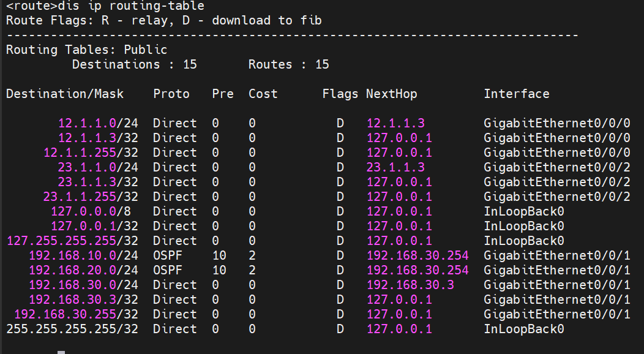The image size is (644, 354).
Task: Click the Destination/Mask column header
Action: click(x=65, y=94)
